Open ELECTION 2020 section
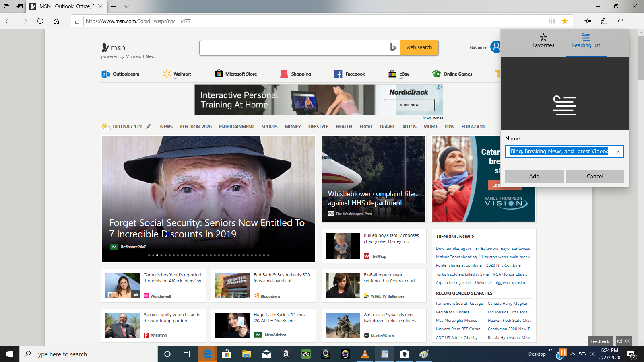The image size is (644, 362). (x=196, y=127)
